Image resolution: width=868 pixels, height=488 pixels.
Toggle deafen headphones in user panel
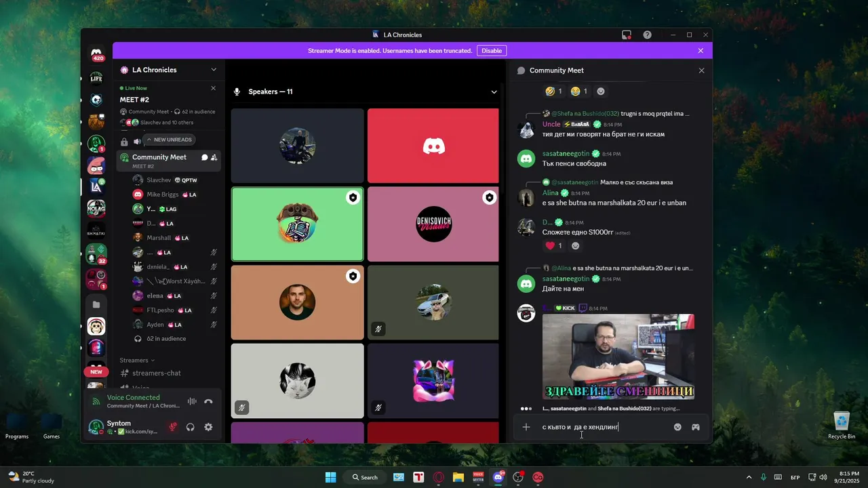[x=191, y=427]
